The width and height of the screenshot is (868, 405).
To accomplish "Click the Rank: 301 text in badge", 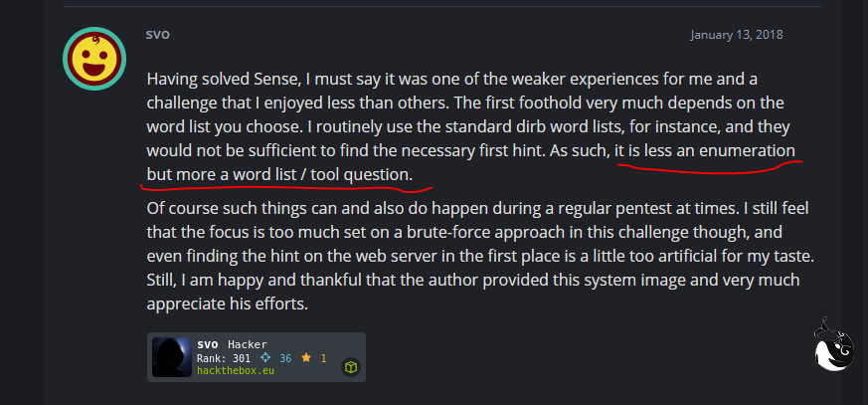I will [x=224, y=357].
